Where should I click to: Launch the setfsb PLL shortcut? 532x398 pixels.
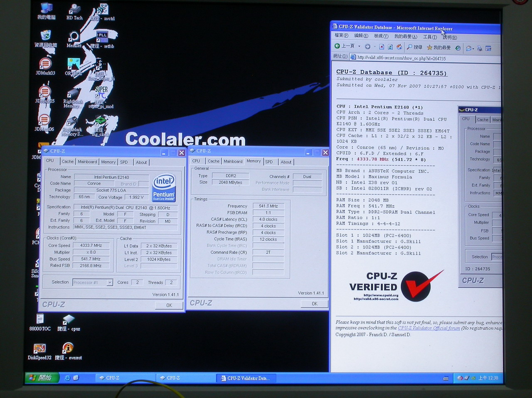pyautogui.click(x=102, y=39)
